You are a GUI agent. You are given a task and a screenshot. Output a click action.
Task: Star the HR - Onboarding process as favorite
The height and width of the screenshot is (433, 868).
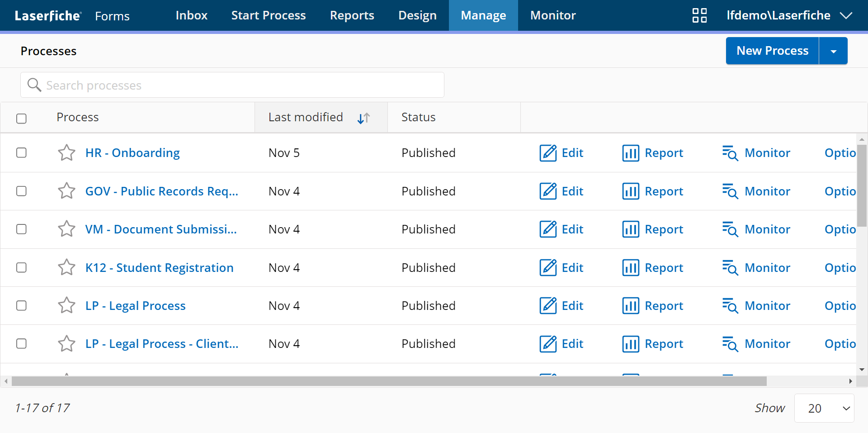tap(66, 153)
